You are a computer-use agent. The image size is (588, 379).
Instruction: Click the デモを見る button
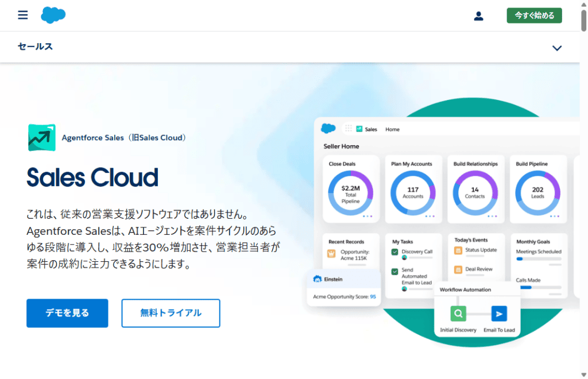tap(68, 313)
